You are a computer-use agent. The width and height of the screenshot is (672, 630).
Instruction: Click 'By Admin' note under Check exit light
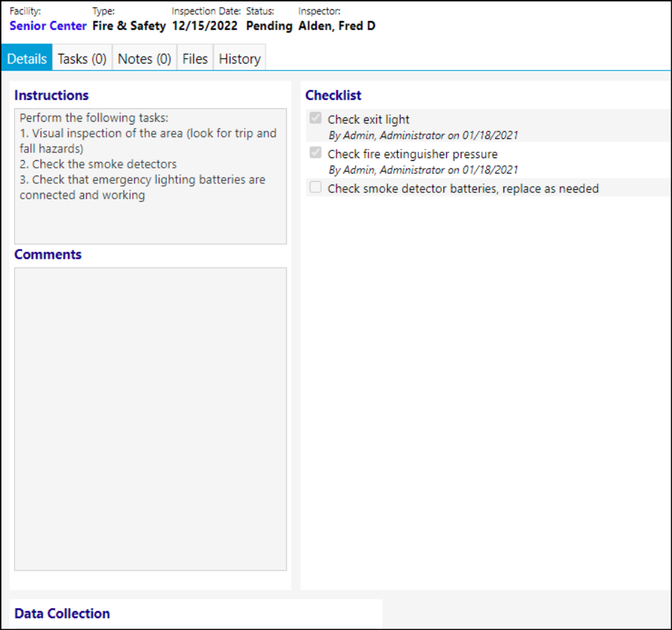424,136
